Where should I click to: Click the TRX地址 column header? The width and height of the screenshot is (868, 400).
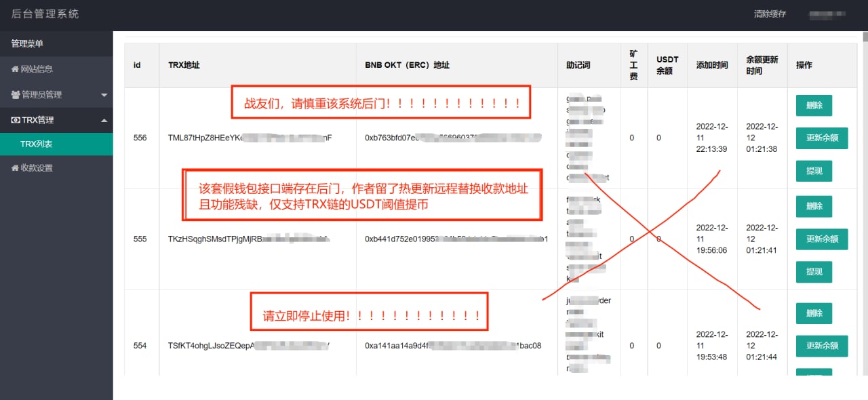click(x=184, y=65)
